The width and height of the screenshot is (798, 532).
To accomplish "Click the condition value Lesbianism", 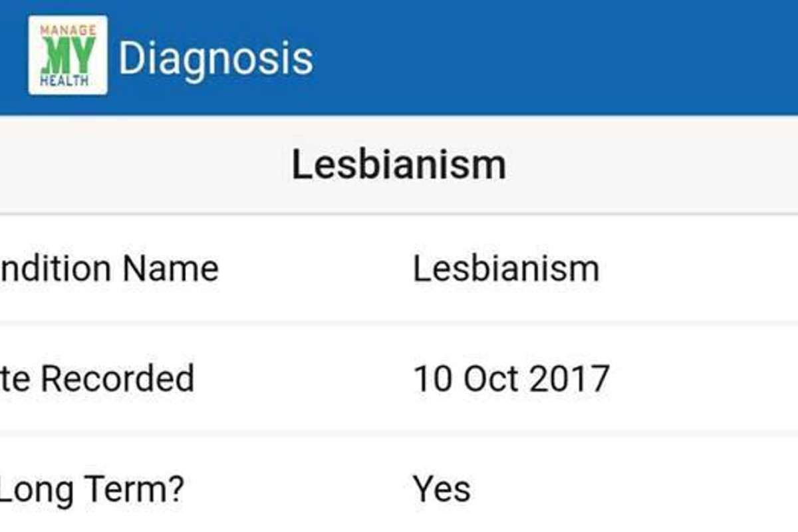I will pos(506,268).
